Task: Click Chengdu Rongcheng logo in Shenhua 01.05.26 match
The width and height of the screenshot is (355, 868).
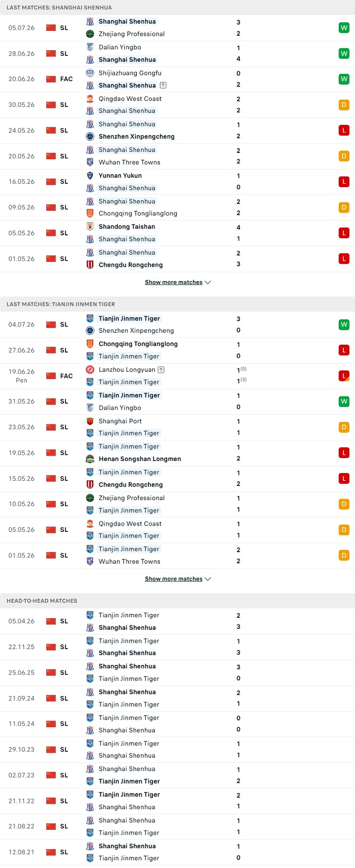Action: (x=90, y=265)
